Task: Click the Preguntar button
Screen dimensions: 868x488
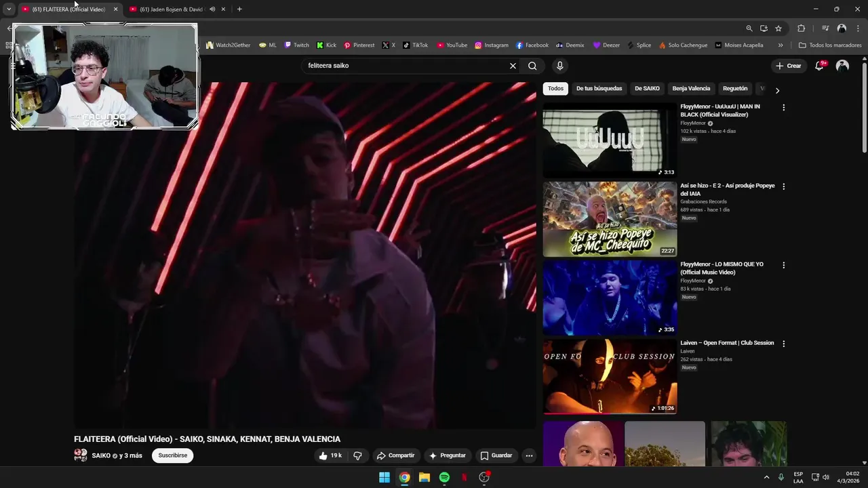Action: coord(447,455)
